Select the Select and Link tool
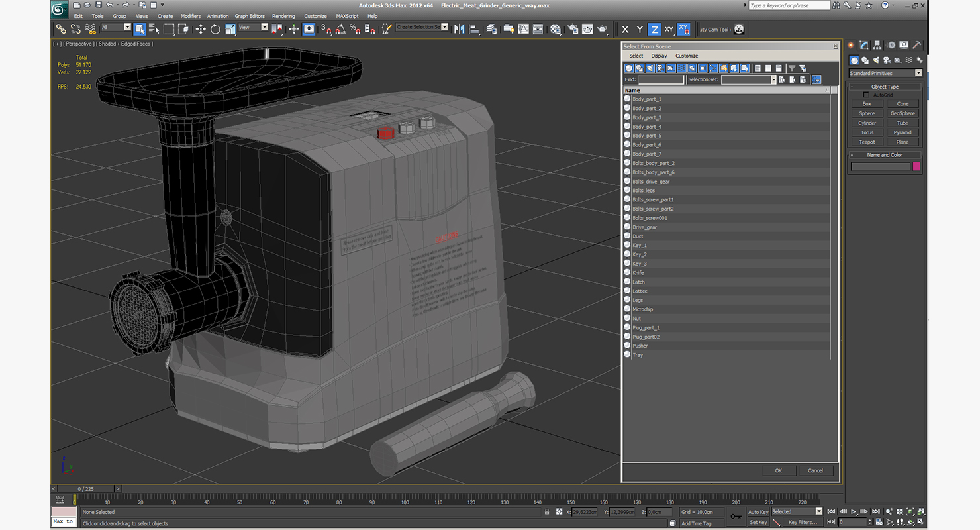Viewport: 980px width, 530px height. tap(61, 28)
